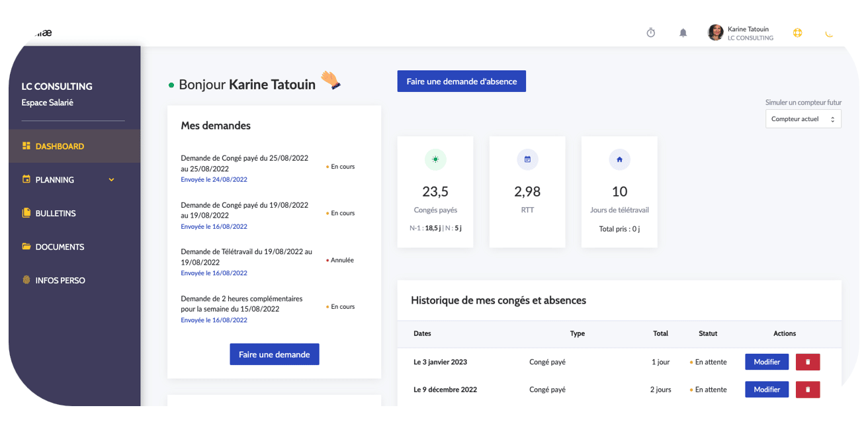Click the Total pris : 0 j text

[x=619, y=229]
